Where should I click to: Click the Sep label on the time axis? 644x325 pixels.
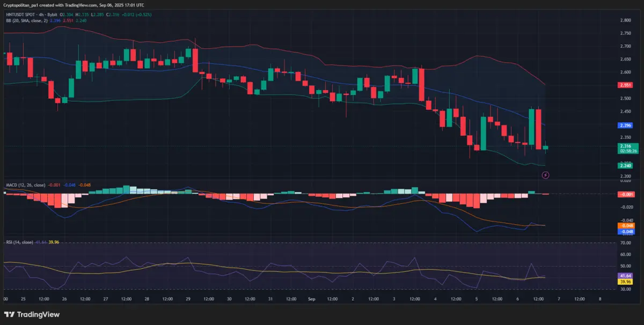[x=311, y=300]
